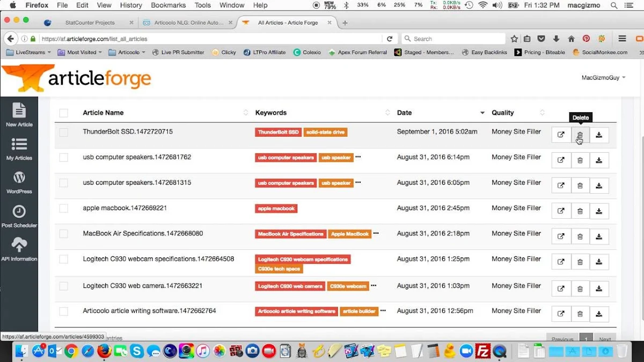Download Logitech C930 webcam specifications article
The image size is (644, 362).
(x=599, y=262)
